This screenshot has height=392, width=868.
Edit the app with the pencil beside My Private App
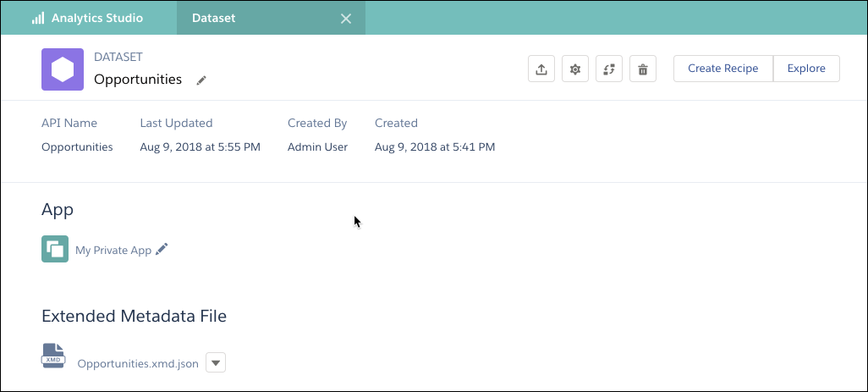161,249
